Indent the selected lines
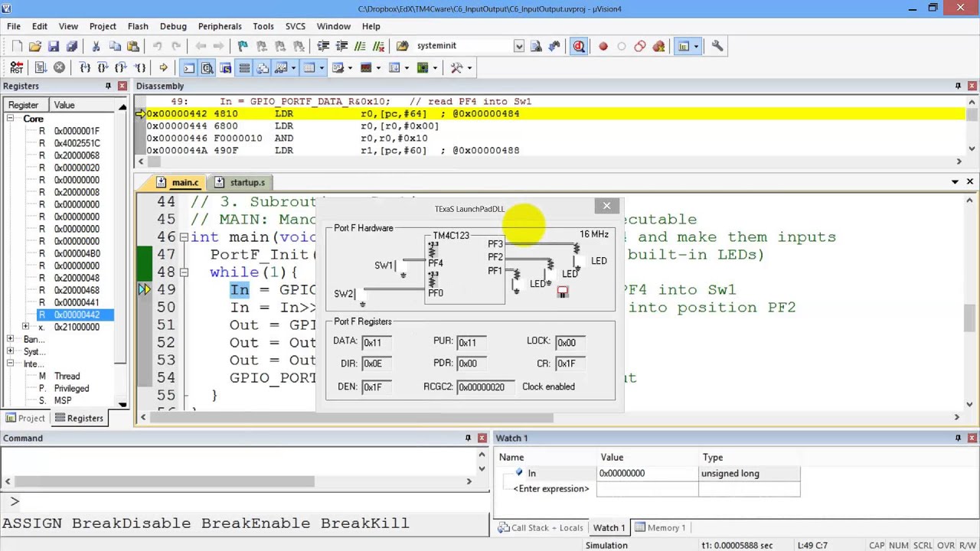Screen dimensions: 980x551 click(x=323, y=47)
